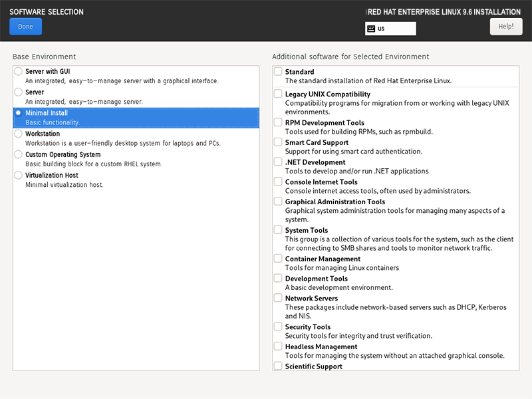The image size is (532, 399).
Task: Select Server with GUI environment
Action: click(x=18, y=71)
